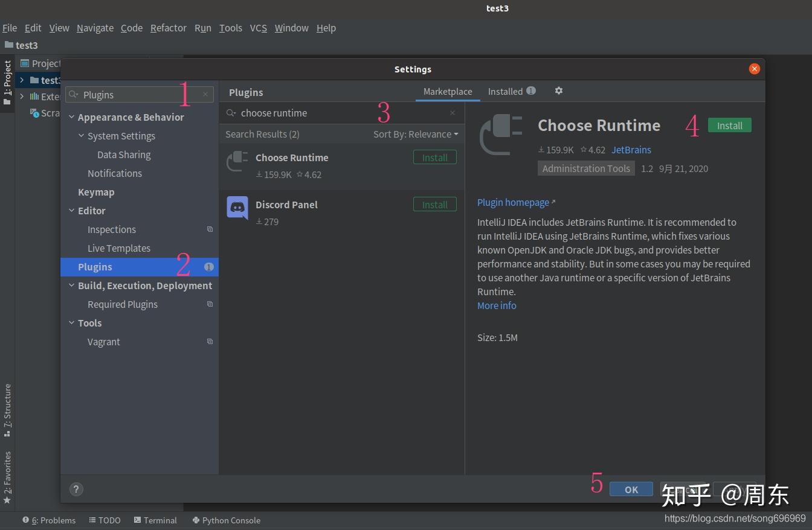Open the Refactor menu
812x530 pixels.
(169, 28)
